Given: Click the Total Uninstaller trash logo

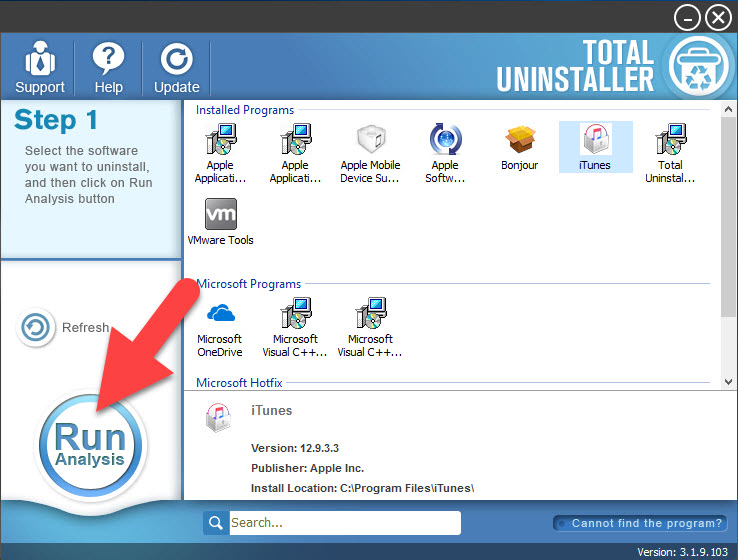Looking at the screenshot, I should (699, 66).
